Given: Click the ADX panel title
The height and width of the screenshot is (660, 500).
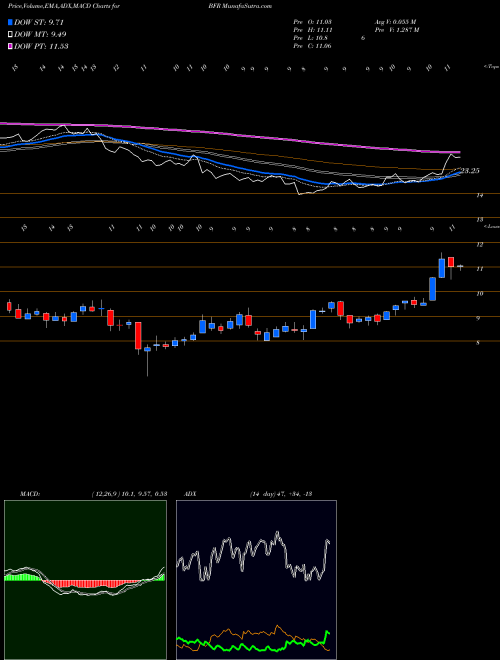Looking at the screenshot, I should [190, 494].
